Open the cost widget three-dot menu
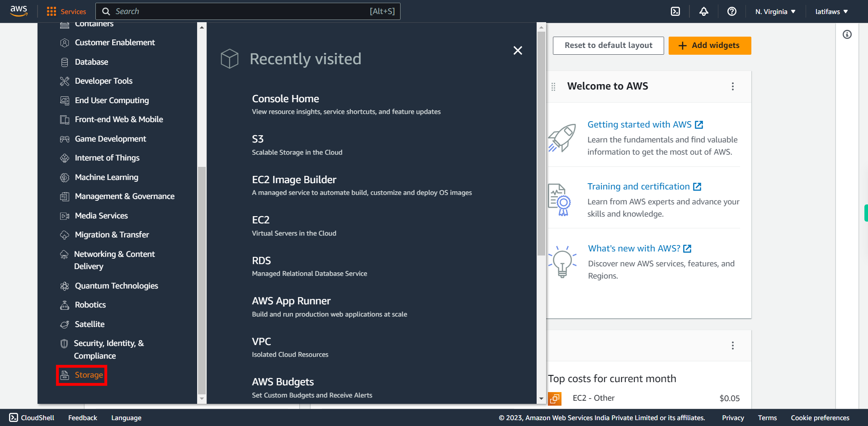This screenshot has height=426, width=868. click(x=733, y=346)
